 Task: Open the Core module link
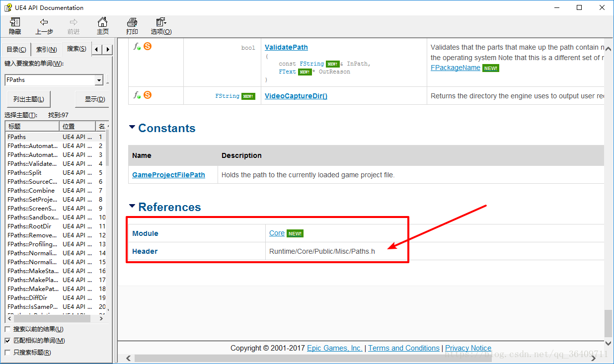(x=277, y=233)
